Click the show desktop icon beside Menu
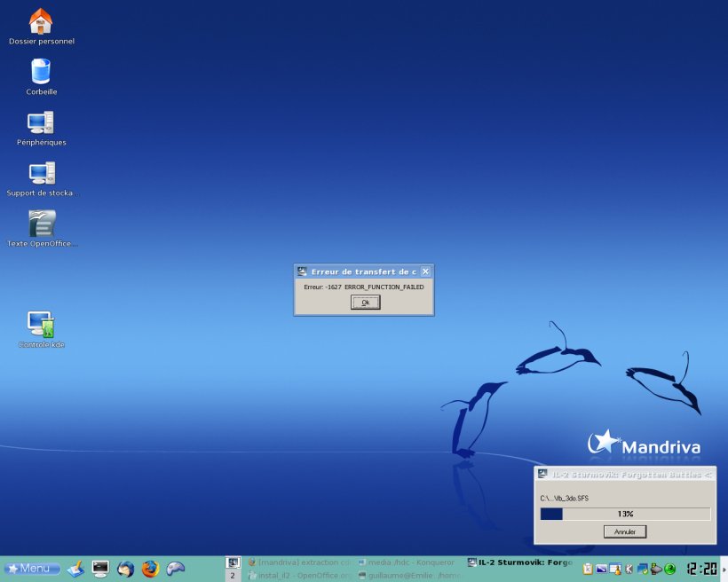The width and height of the screenshot is (728, 582). coord(75,569)
